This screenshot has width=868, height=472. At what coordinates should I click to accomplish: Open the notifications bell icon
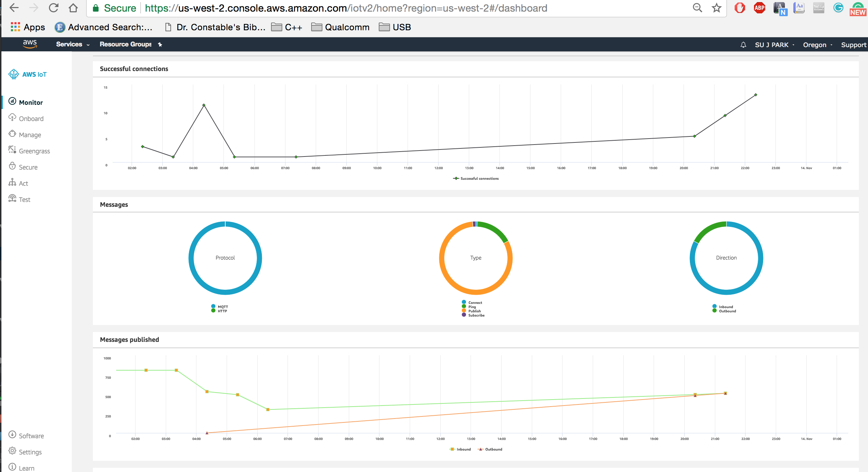pos(743,45)
